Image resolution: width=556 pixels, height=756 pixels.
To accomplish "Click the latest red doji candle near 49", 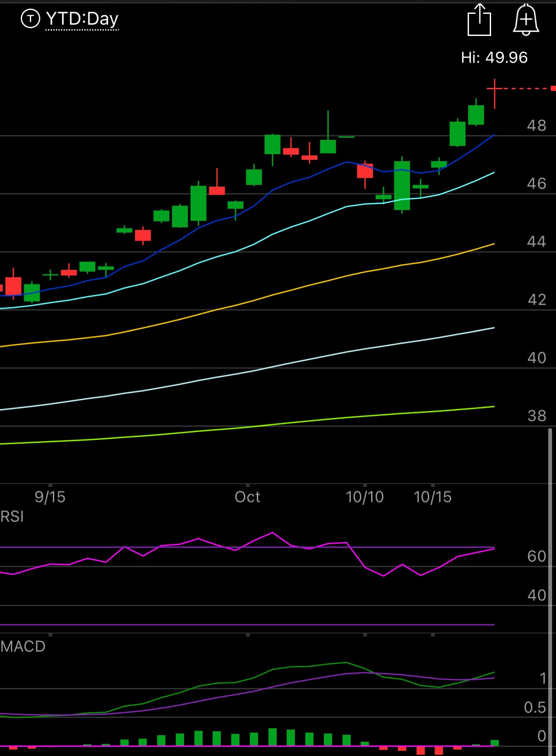I will (x=495, y=93).
